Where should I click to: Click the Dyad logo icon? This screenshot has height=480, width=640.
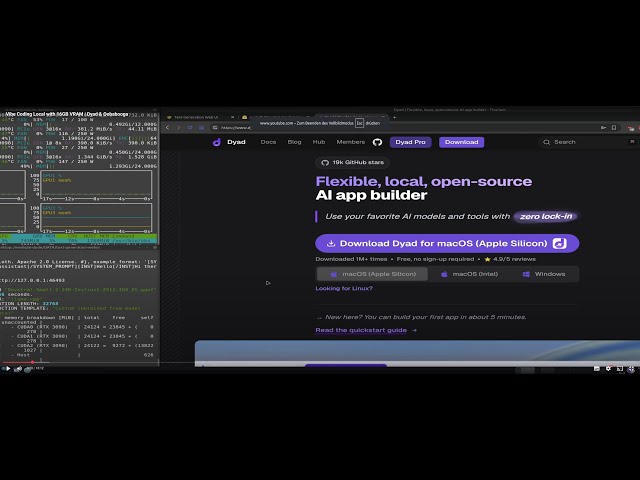pos(216,142)
